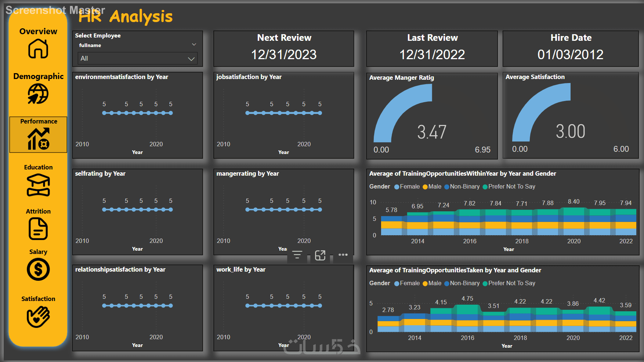Collapse the fullname slicer header chevron
This screenshot has height=362, width=644.
pyautogui.click(x=194, y=44)
